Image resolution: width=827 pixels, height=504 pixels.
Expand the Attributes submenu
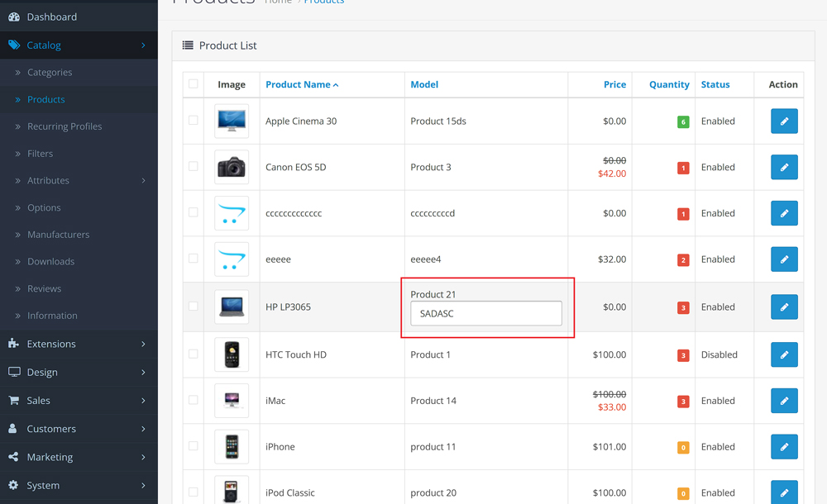pyautogui.click(x=79, y=181)
